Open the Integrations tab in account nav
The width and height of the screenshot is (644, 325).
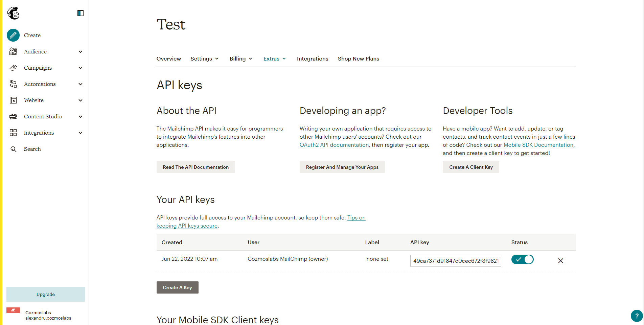click(313, 59)
